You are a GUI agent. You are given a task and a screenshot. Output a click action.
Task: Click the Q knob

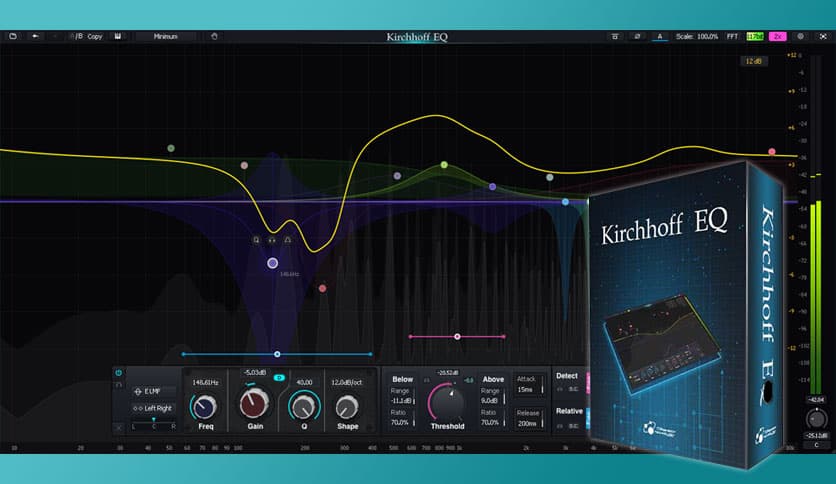tap(304, 407)
